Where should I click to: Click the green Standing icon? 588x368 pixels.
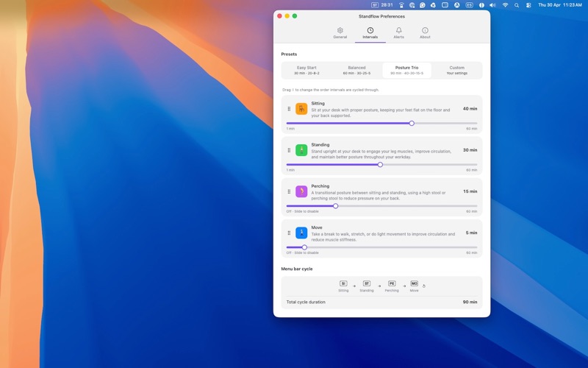(301, 150)
